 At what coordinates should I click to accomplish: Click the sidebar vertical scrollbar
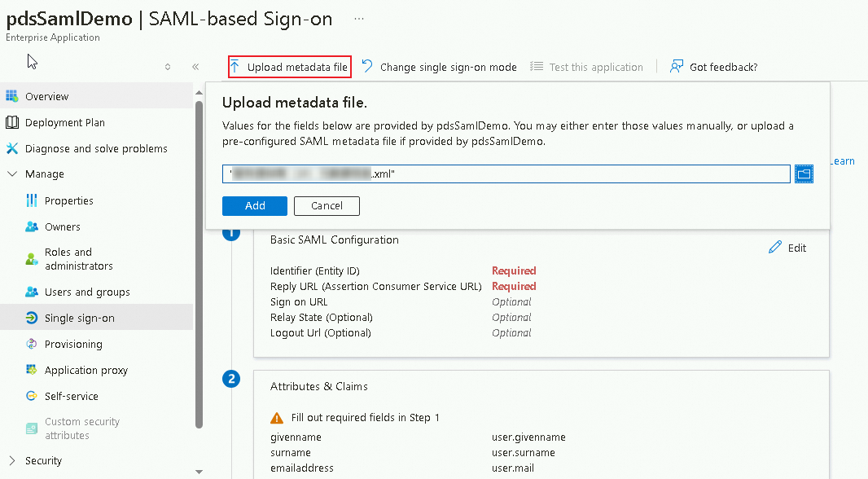(199, 261)
